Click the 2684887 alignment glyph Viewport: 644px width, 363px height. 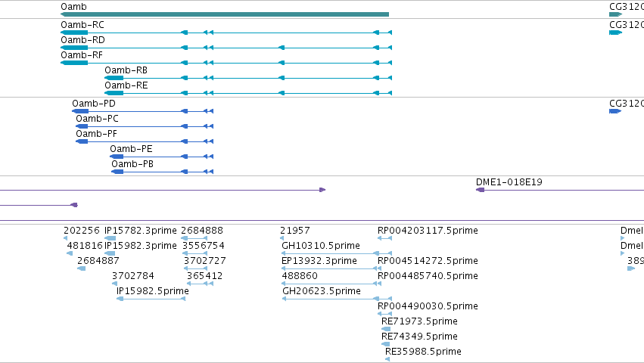(x=81, y=268)
